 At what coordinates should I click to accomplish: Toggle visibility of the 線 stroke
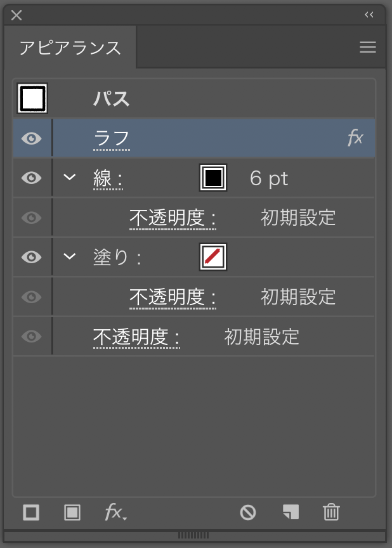32,178
